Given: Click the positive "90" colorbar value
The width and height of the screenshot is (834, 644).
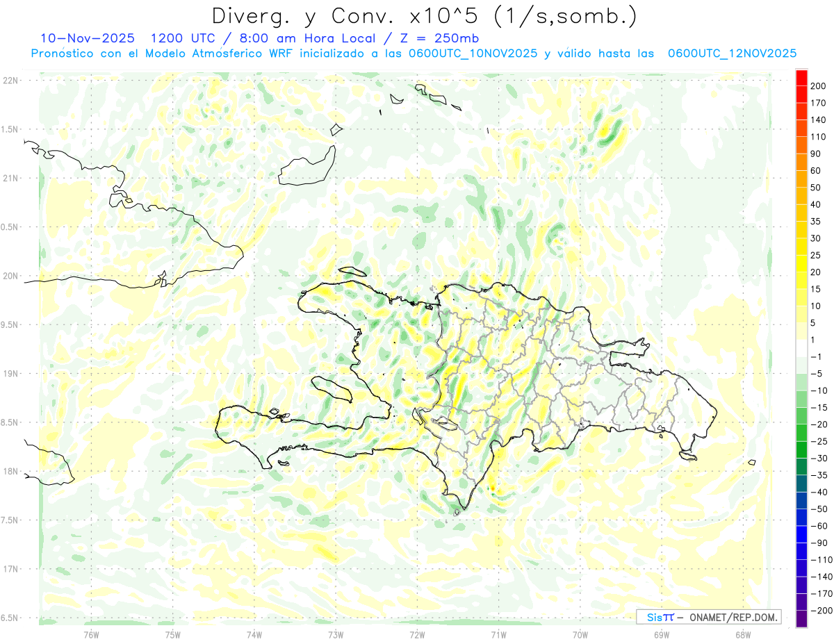Looking at the screenshot, I should 817,154.
